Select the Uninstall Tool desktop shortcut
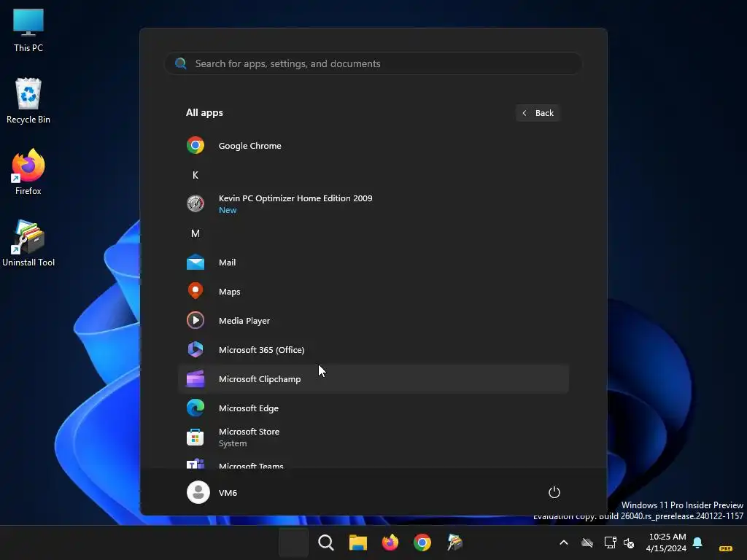Viewport: 747px width, 560px height. click(28, 244)
